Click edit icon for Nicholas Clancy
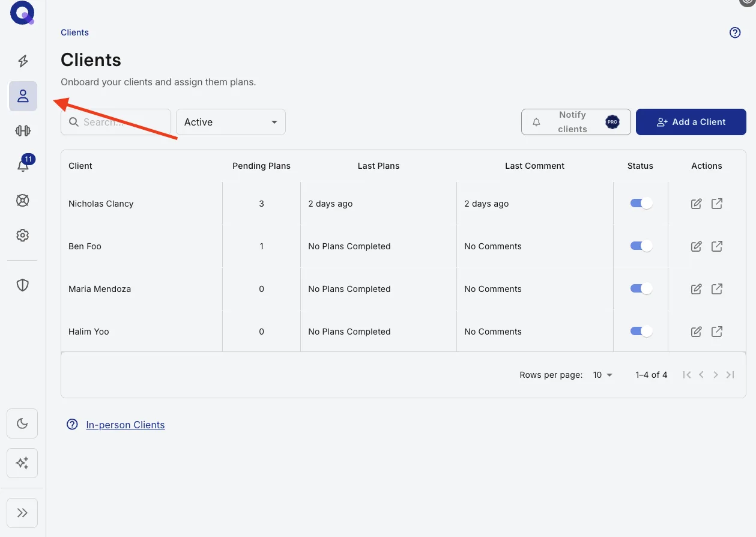Screen dimensions: 756x537 click(697, 204)
